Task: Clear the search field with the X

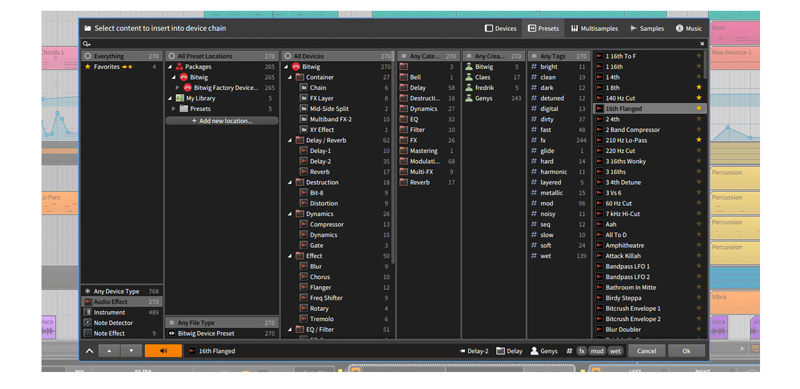Action: coord(702,44)
